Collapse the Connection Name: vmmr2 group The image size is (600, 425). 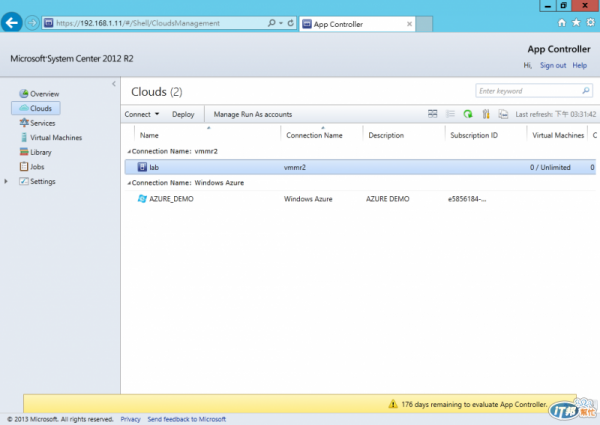pos(129,152)
